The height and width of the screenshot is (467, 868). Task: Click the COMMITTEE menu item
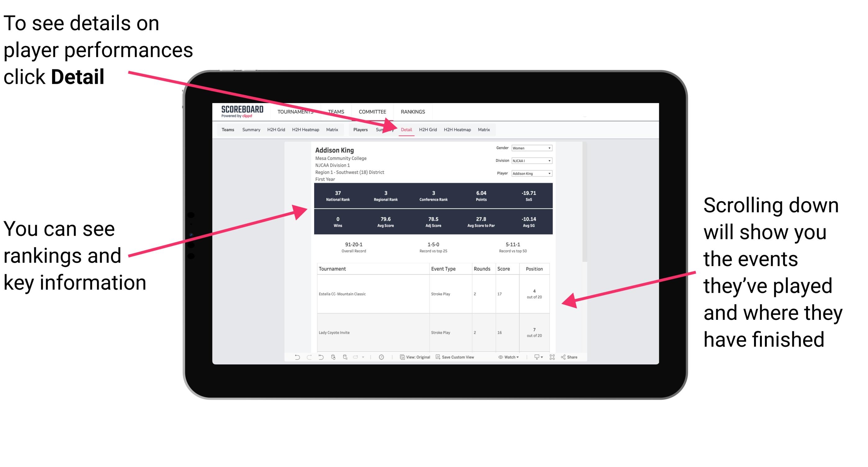pos(372,111)
